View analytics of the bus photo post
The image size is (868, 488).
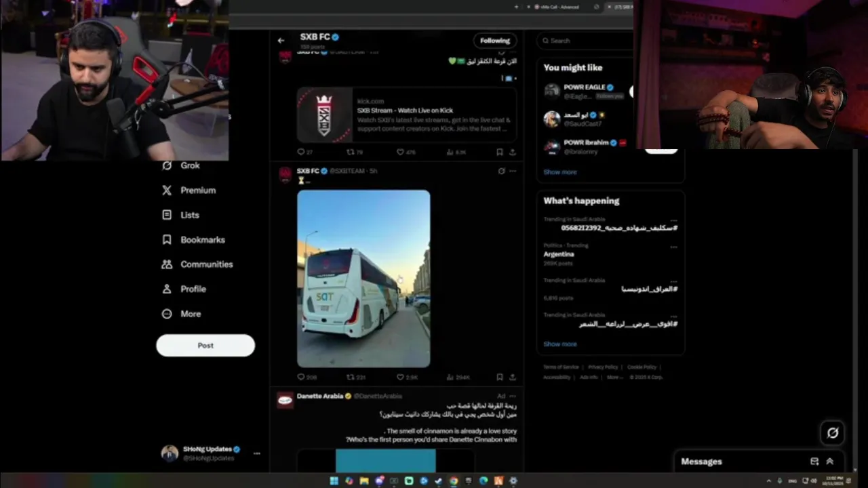[x=458, y=377]
